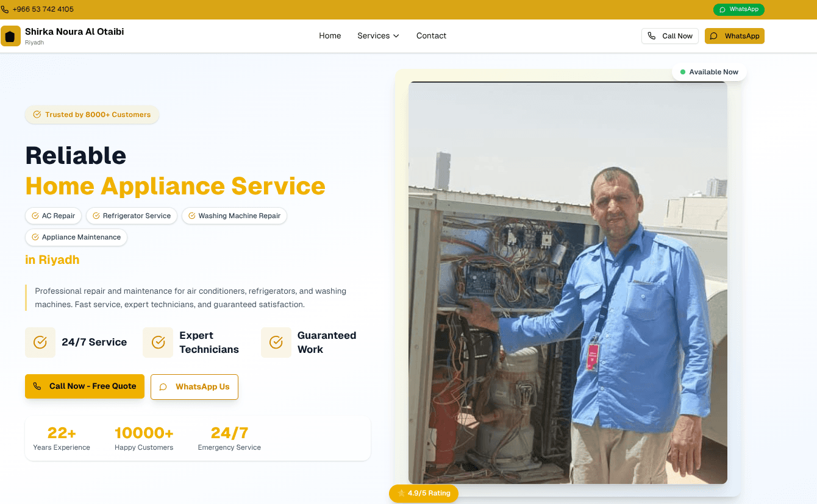Click the star icon in the 4.9/5 Rating badge
817x504 pixels.
click(401, 494)
